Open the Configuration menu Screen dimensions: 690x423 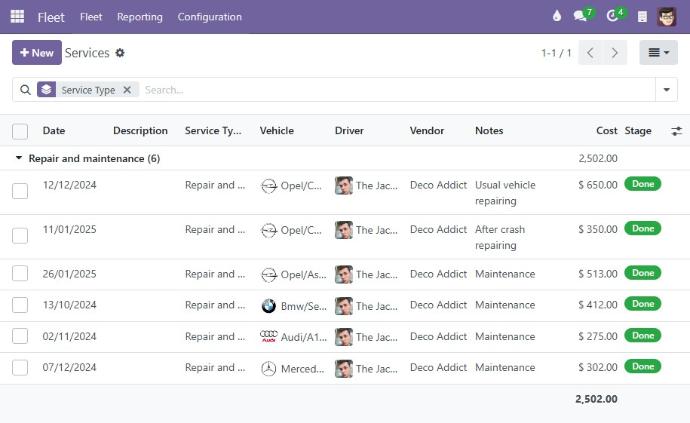click(209, 17)
